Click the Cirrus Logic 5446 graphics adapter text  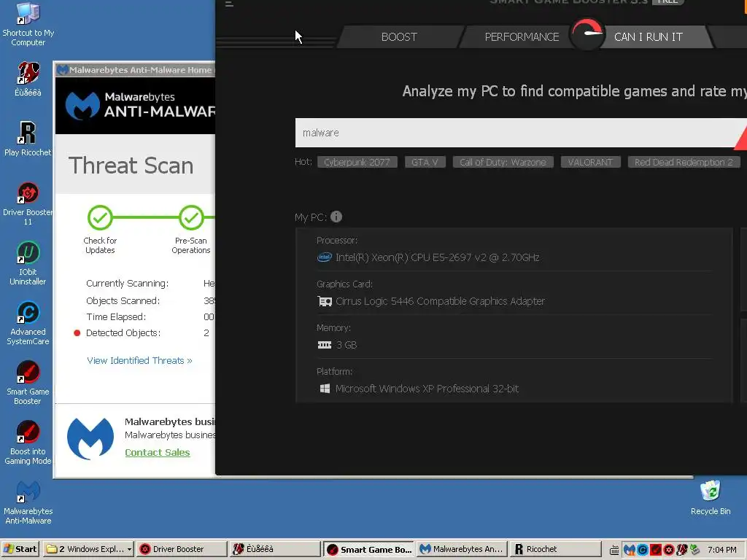point(440,301)
